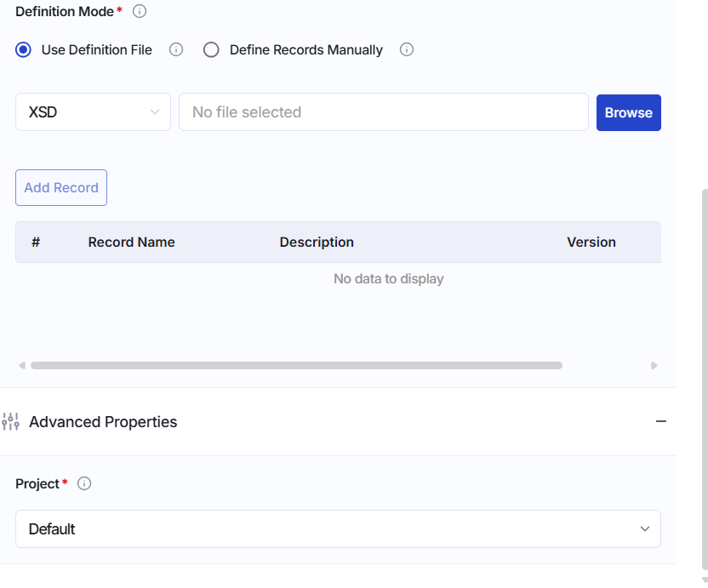The width and height of the screenshot is (708, 588).
Task: Click the scroll right arrow of the table
Action: pos(654,365)
